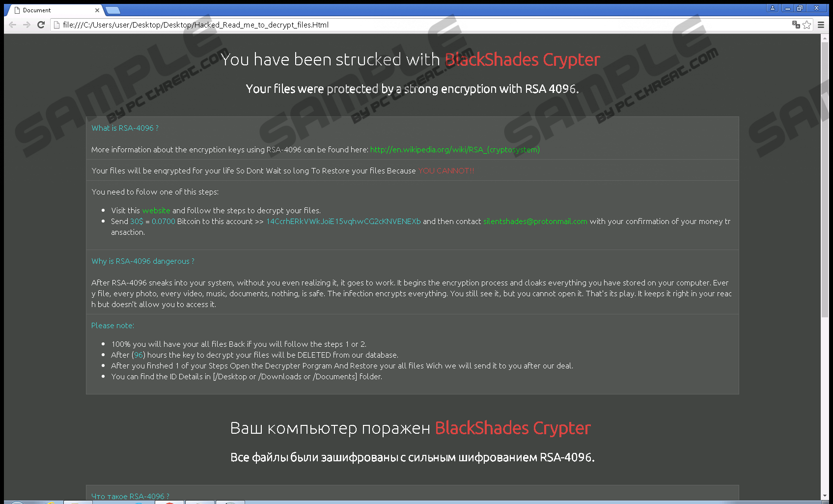Click the scrollbar up arrow

point(825,38)
